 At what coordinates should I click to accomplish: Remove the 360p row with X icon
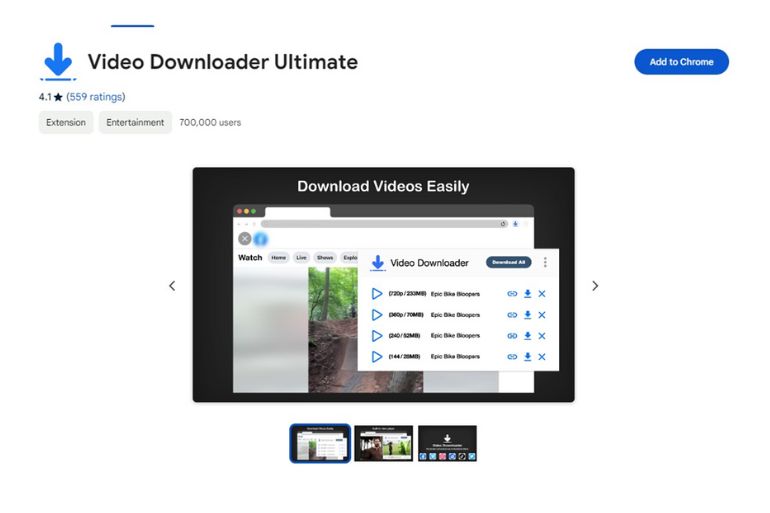pos(542,315)
